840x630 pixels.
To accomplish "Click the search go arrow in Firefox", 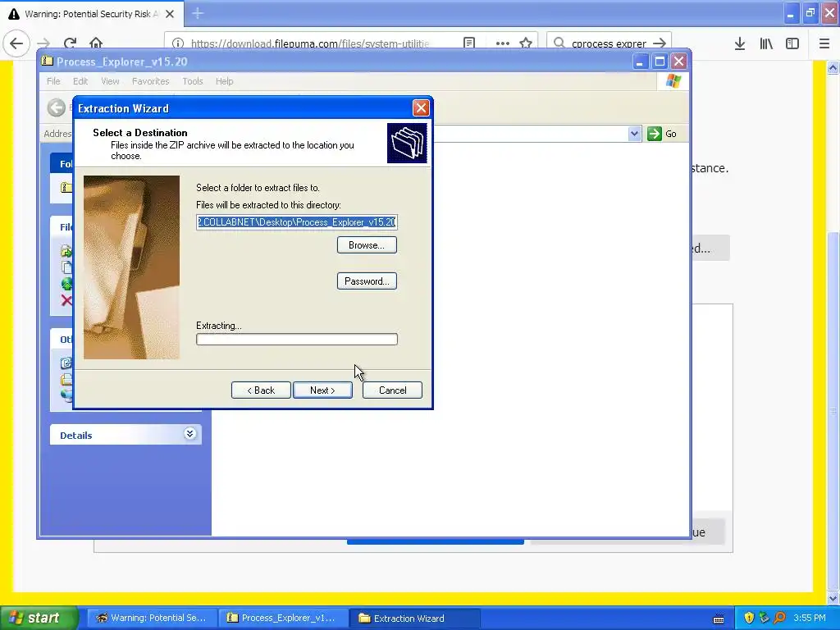I will 660,43.
